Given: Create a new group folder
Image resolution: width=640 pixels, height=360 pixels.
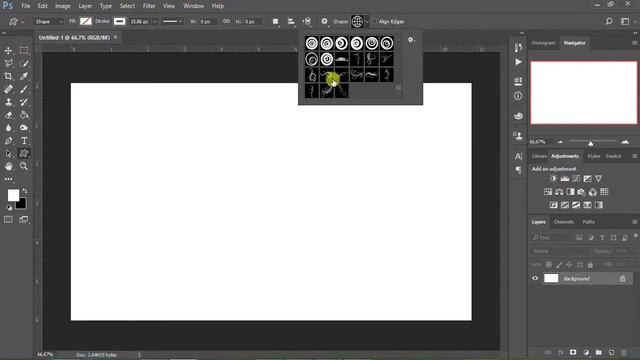Looking at the screenshot, I should coord(599,352).
